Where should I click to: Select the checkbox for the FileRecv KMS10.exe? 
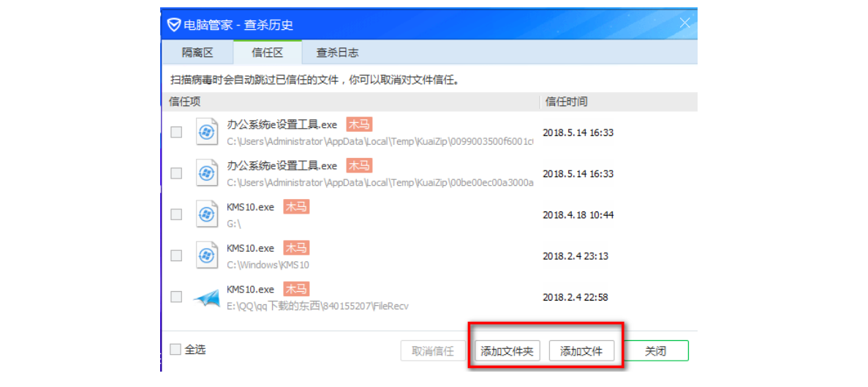(x=176, y=297)
